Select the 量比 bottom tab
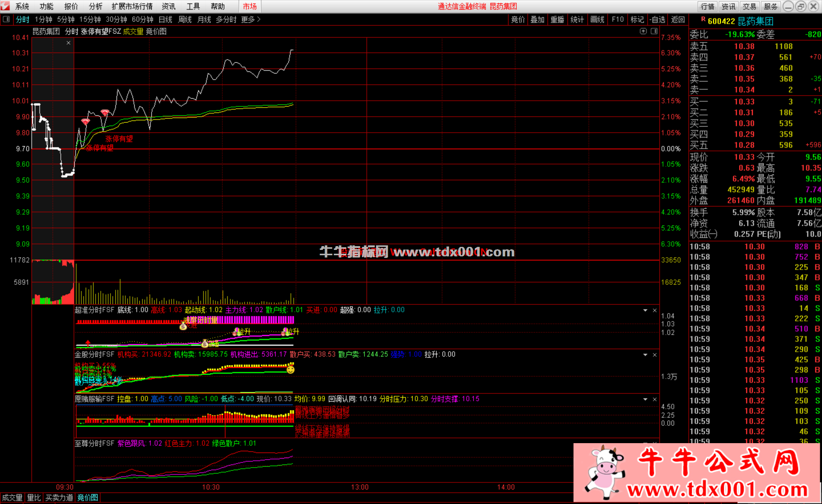This screenshot has height=504, width=822. (x=34, y=498)
